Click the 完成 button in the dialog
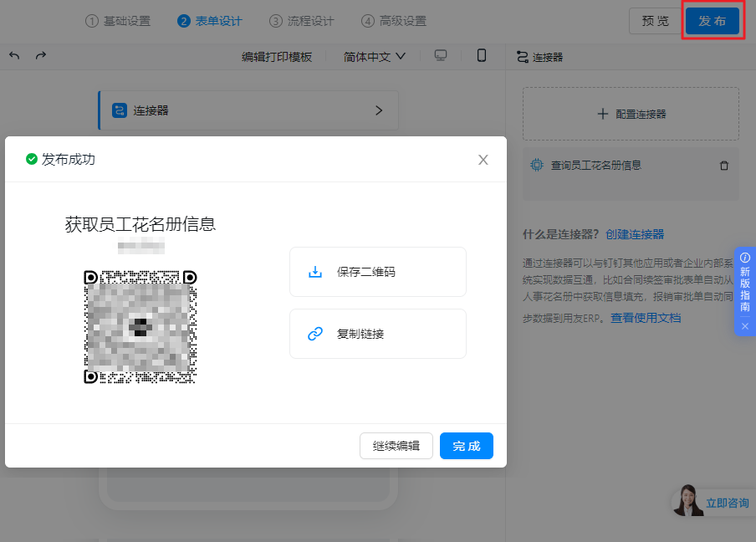Image resolution: width=756 pixels, height=542 pixels. (x=466, y=446)
